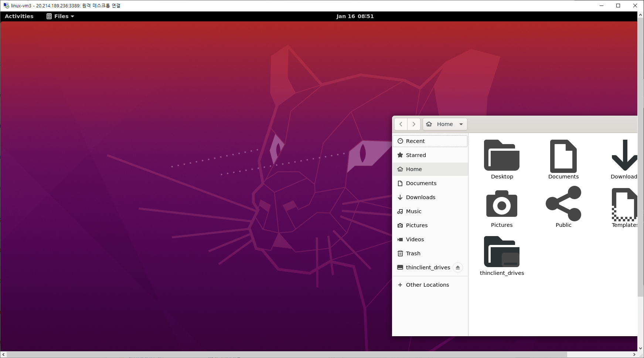The image size is (644, 358).
Task: Select the Documents entry in the sidebar
Action: coord(430,183)
